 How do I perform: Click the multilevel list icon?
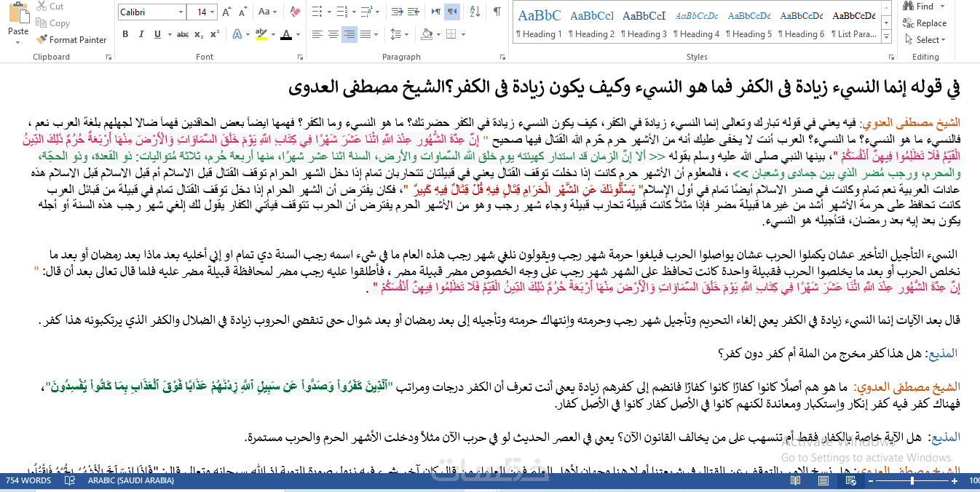(x=365, y=12)
